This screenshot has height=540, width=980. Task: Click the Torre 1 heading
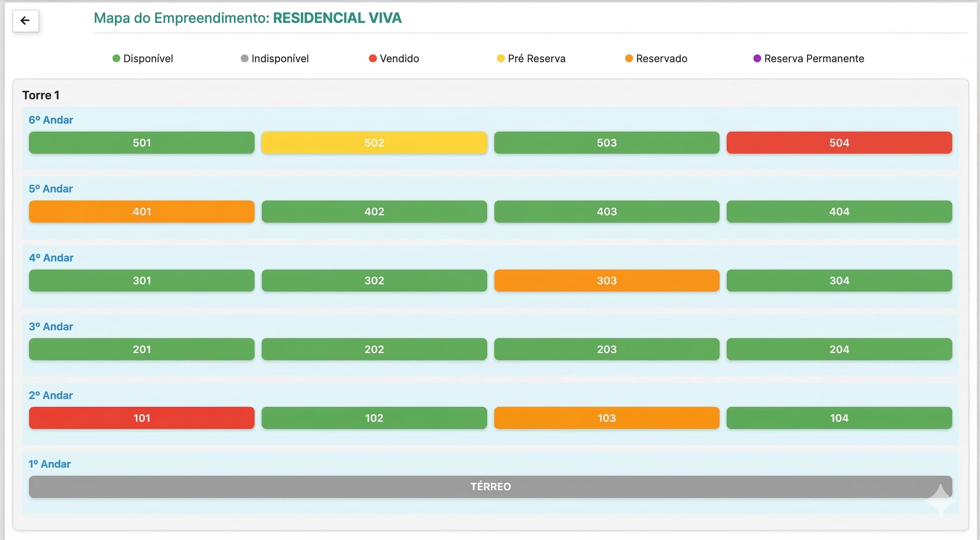pos(41,95)
